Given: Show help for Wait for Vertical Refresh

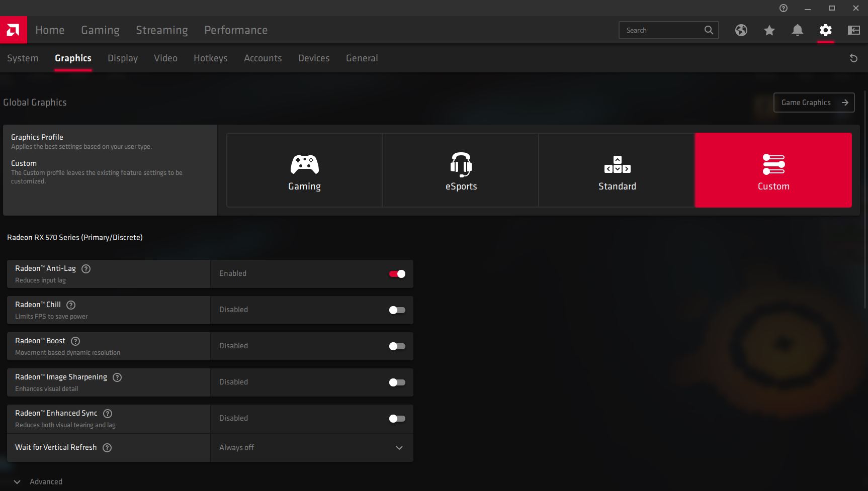Looking at the screenshot, I should [x=107, y=448].
